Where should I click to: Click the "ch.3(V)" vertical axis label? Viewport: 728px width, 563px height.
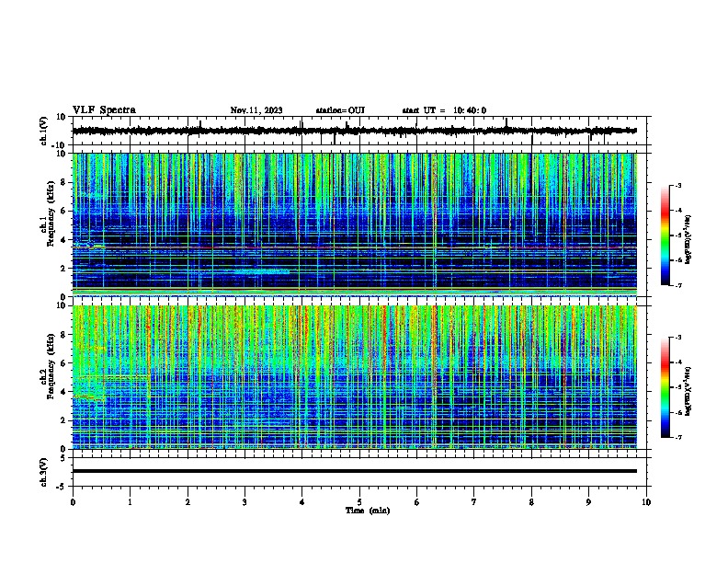43,472
